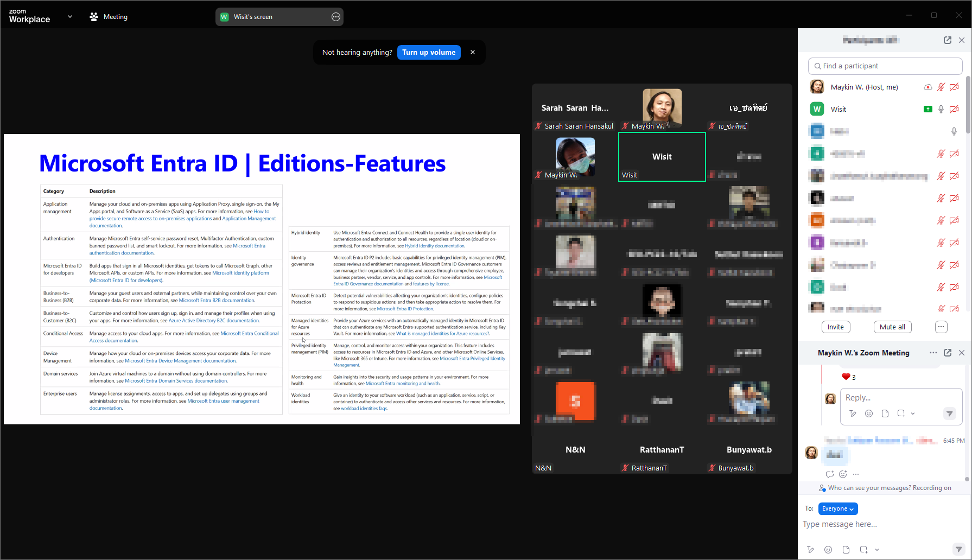Click the Meeting tab at top

point(109,17)
